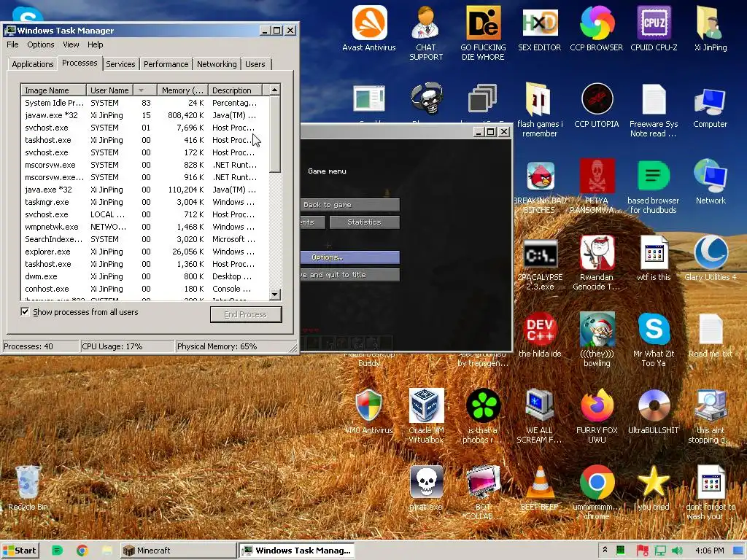Click the End Process button
This screenshot has width=747, height=560.
(246, 314)
